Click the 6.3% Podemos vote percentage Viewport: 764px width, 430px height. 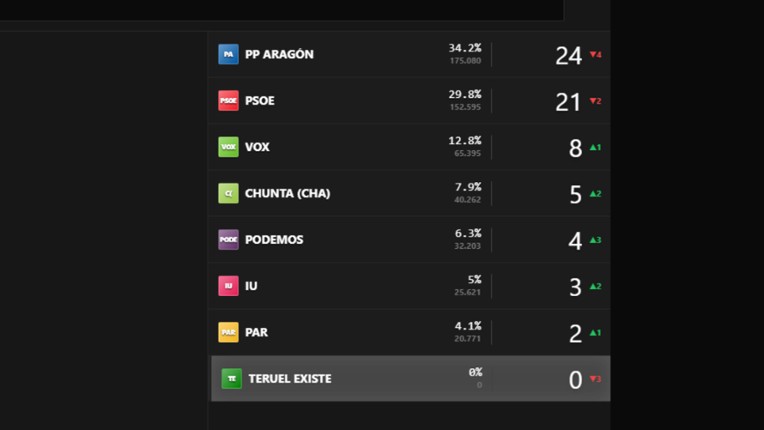coord(468,233)
